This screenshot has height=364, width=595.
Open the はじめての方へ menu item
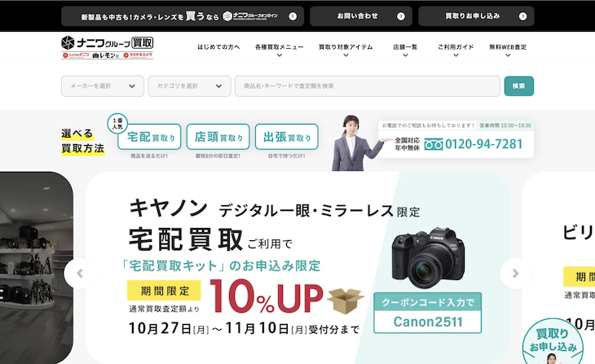click(x=218, y=47)
